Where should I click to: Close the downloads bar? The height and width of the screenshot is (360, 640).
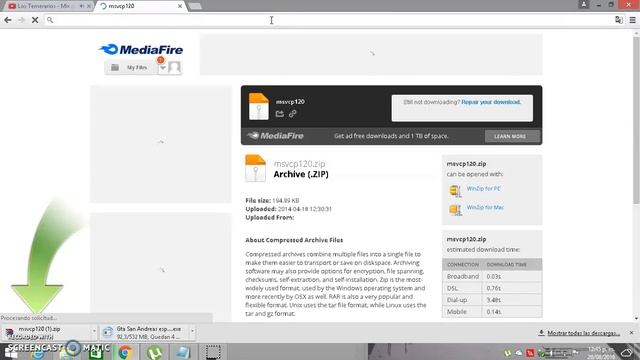[x=631, y=333]
